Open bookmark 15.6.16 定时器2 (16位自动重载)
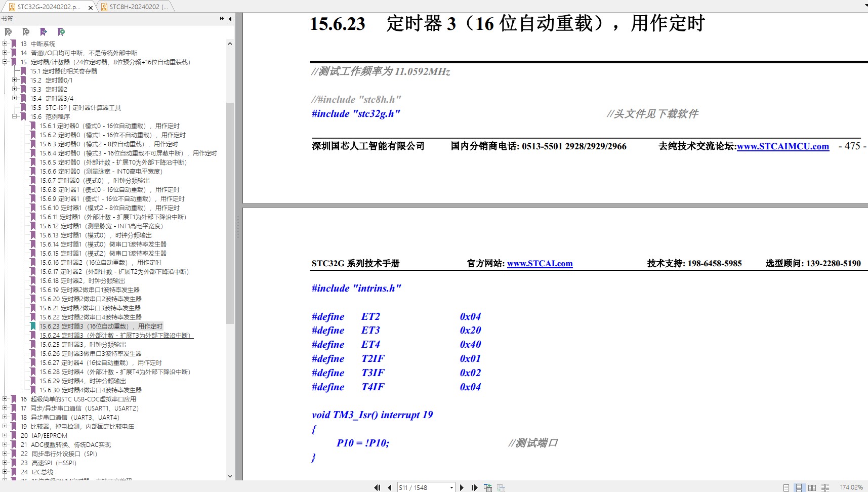The width and height of the screenshot is (868, 492). click(101, 263)
